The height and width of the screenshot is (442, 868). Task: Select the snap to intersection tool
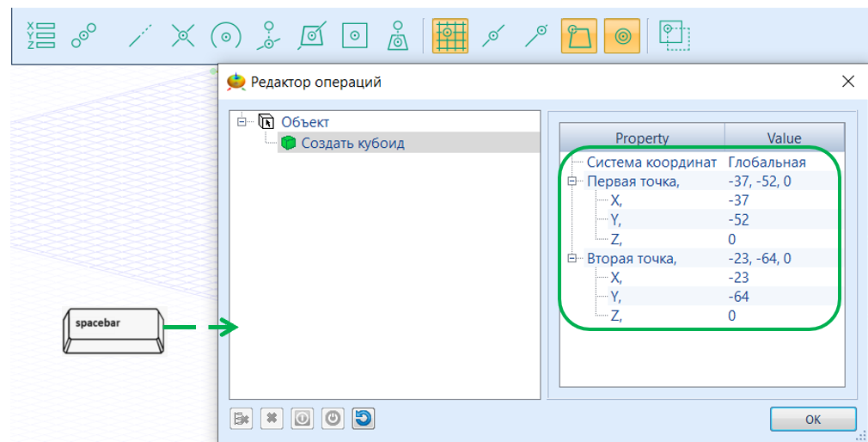pyautogui.click(x=181, y=35)
